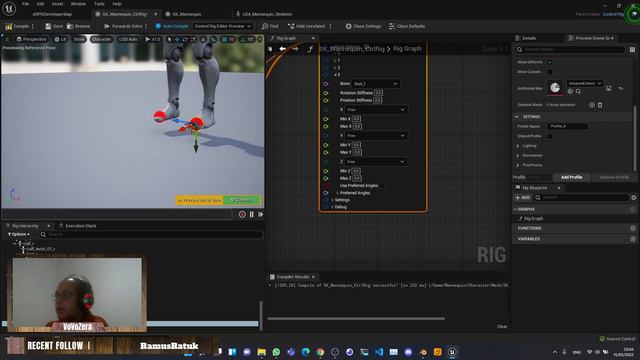
Task: Click Forwards Solve in toolbar
Action: (123, 26)
